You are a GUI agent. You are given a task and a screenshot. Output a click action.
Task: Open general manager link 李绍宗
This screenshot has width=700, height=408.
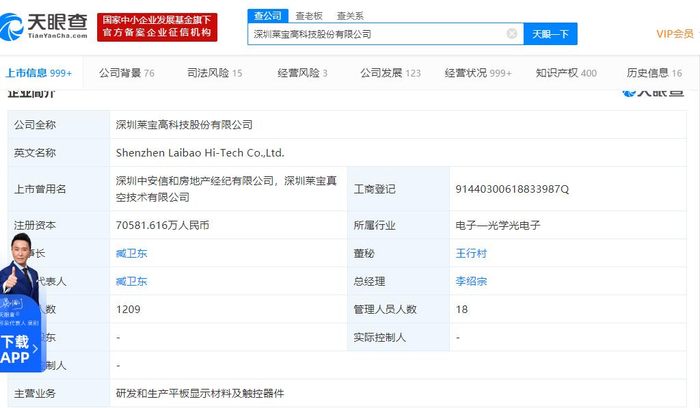(471, 281)
